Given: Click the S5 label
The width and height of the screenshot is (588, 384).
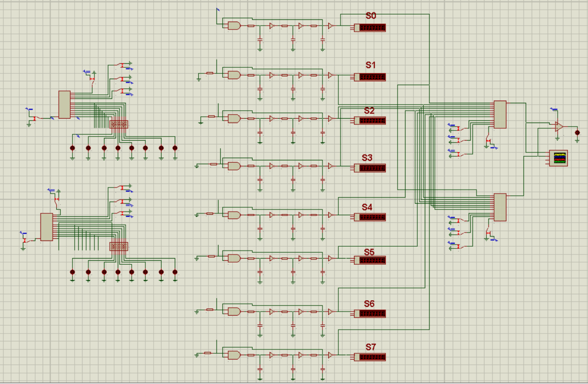Looking at the screenshot, I should [369, 252].
